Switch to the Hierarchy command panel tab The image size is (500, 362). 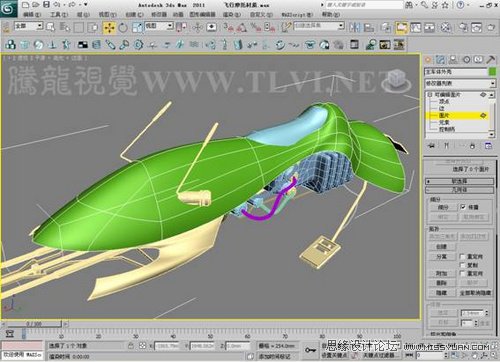[453, 60]
